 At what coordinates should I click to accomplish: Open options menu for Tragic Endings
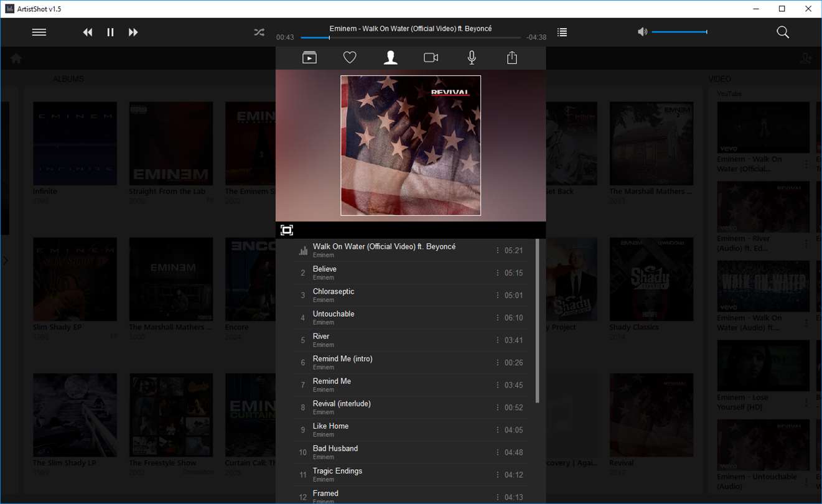coord(497,475)
